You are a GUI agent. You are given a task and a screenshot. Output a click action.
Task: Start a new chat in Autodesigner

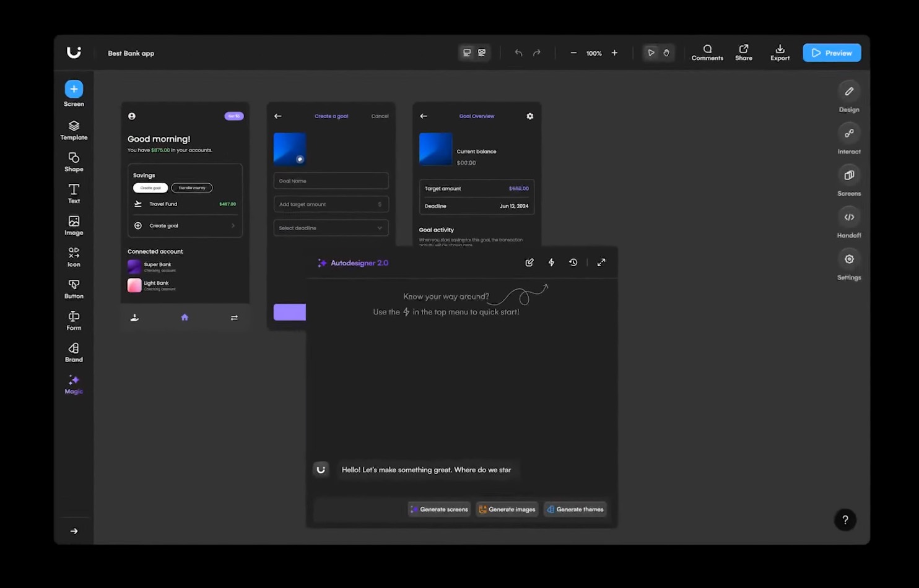[x=529, y=262]
